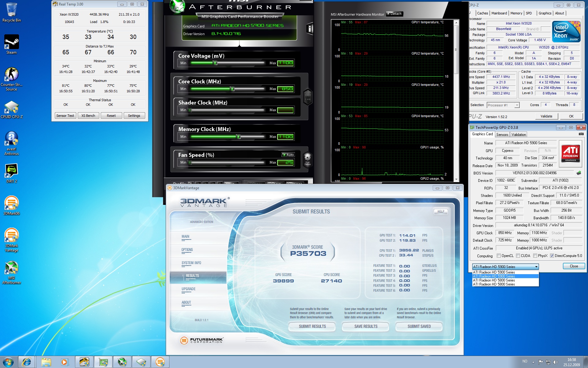
Task: Open the Windows Start menu
Action: point(8,362)
